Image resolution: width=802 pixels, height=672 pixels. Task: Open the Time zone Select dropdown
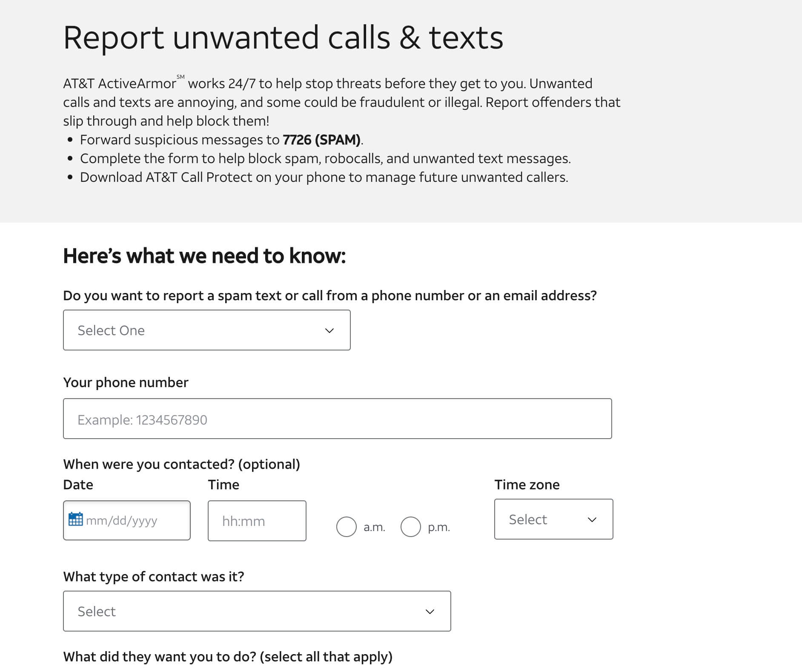coord(553,520)
